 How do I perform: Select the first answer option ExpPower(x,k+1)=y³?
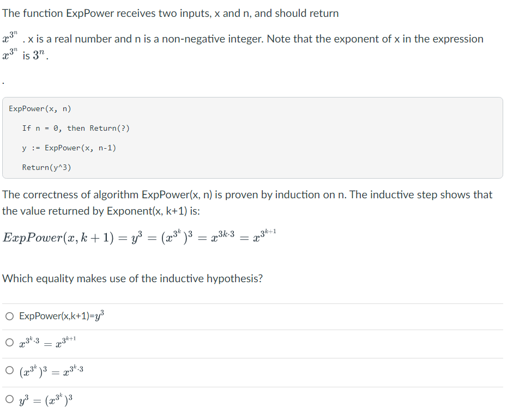point(62,315)
